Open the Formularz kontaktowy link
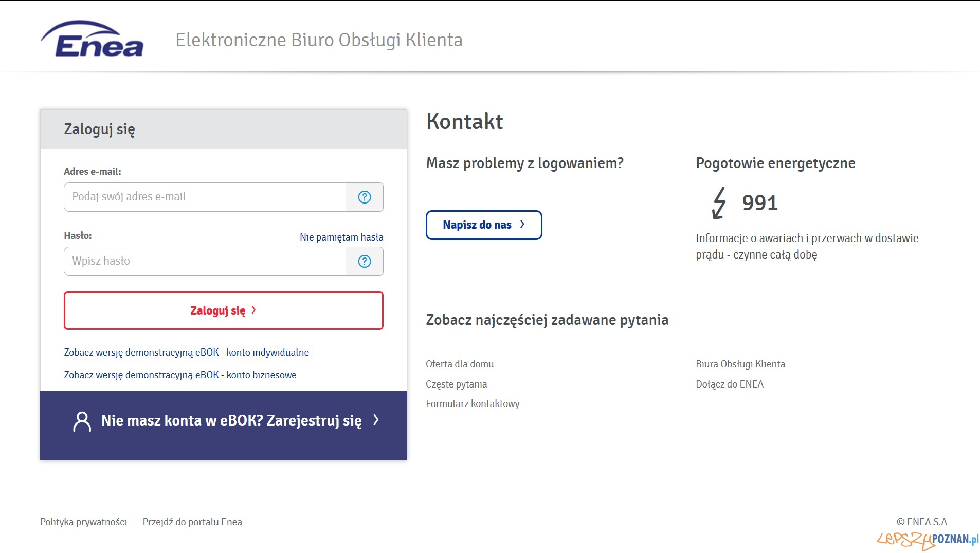This screenshot has height=553, width=980. [x=473, y=403]
